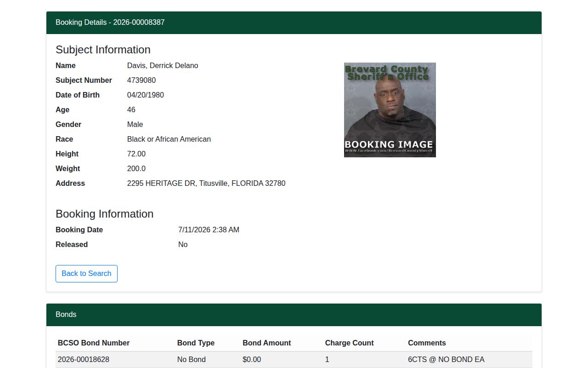Click the Booking Information heading
Image resolution: width=588 pixels, height=368 pixels.
tap(105, 214)
